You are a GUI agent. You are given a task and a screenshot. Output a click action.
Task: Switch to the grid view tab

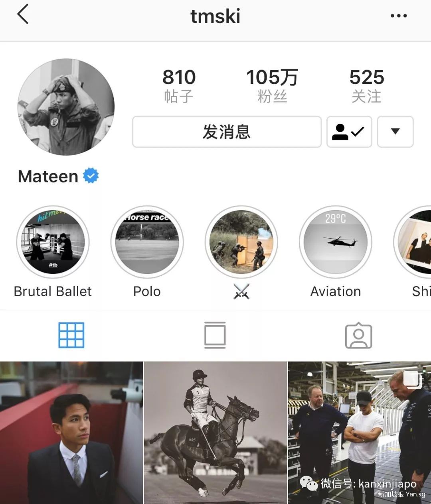pos(71,335)
